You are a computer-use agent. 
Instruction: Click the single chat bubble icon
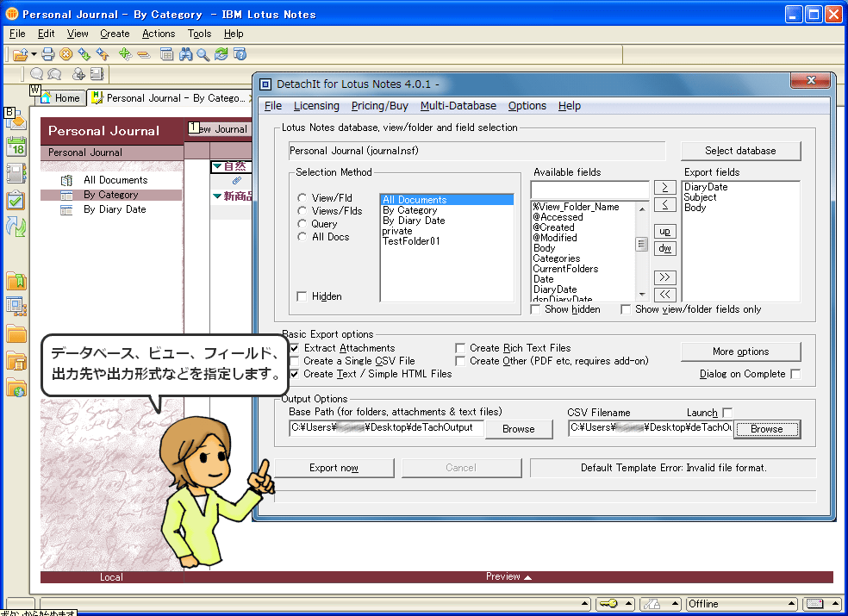36,74
